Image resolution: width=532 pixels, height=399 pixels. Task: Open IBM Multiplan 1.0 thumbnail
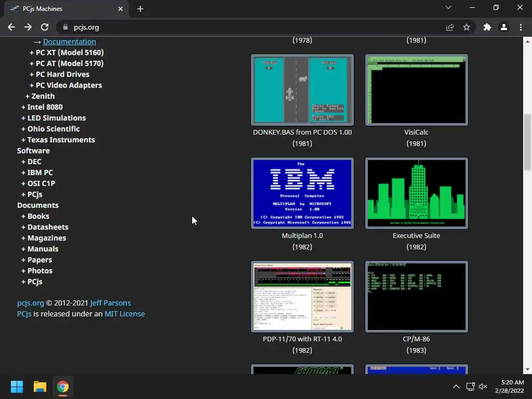(x=302, y=193)
